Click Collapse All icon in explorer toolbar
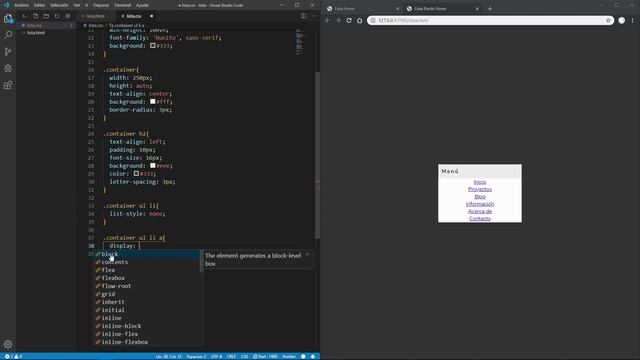The width and height of the screenshot is (640, 360). click(x=67, y=16)
